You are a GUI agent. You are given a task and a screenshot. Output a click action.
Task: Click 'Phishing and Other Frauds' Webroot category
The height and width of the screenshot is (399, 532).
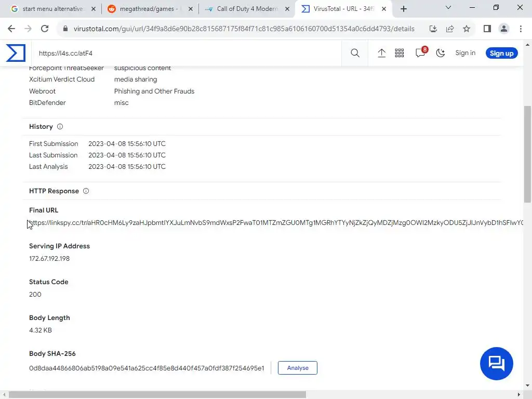click(x=154, y=91)
